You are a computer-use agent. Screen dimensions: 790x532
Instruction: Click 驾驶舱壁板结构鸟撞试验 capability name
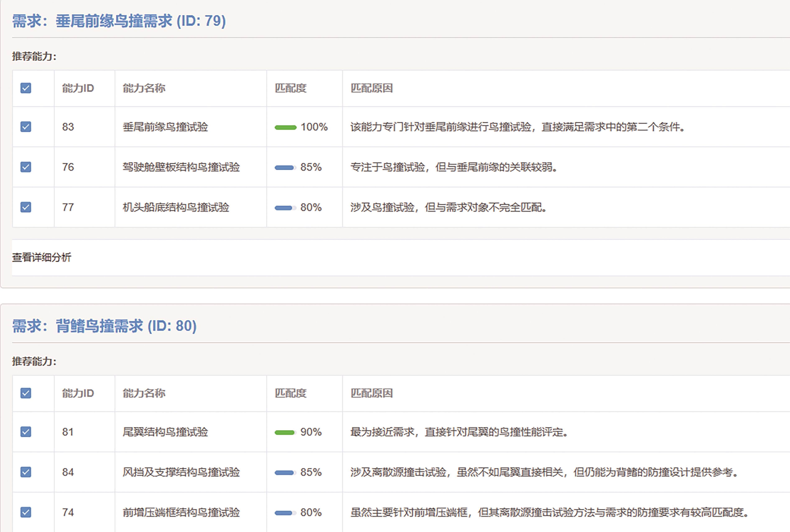tap(181, 167)
